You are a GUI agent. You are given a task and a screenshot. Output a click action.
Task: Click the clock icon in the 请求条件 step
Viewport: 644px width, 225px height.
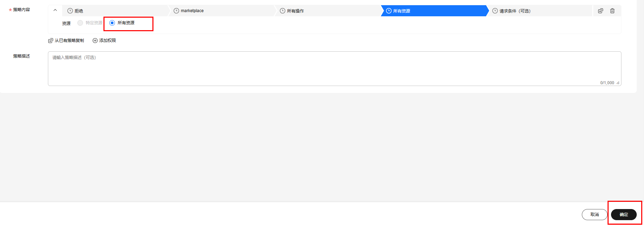click(x=495, y=11)
